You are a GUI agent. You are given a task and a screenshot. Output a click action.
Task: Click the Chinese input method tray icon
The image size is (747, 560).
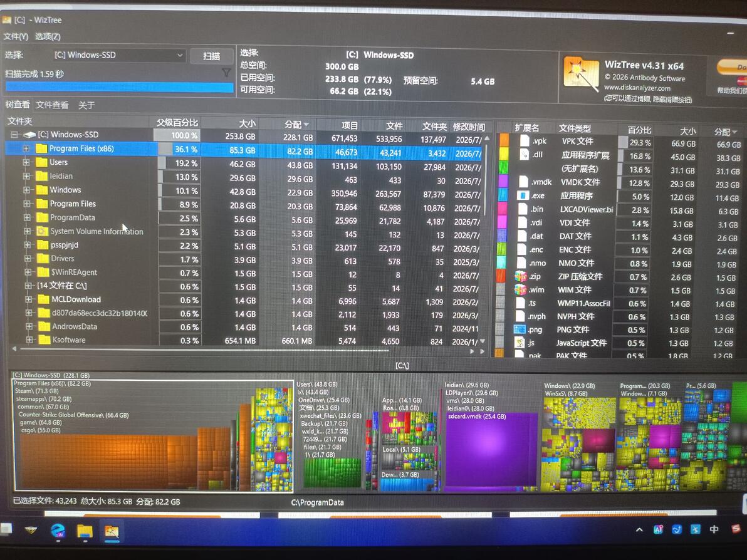(x=714, y=529)
